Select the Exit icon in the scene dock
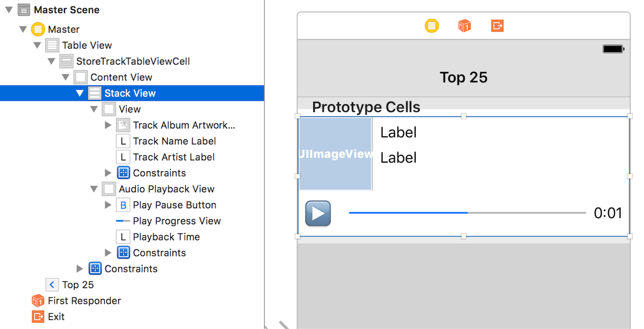 pos(497,25)
